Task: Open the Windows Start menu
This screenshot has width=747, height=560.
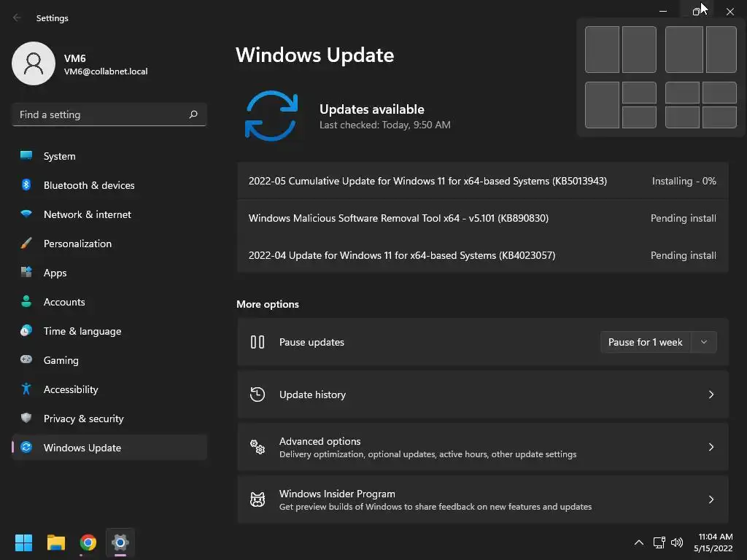Action: coord(23,542)
